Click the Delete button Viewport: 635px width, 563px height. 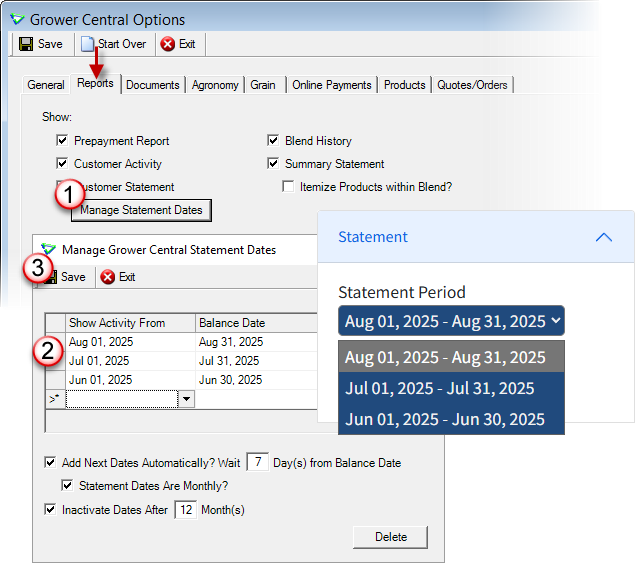[391, 537]
